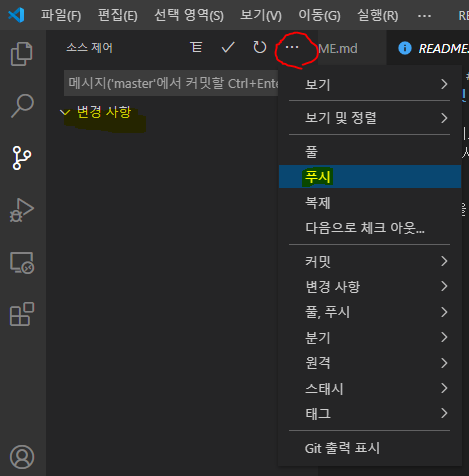Expand the 커밋 submenu
Screen dimensions: 469x476
coord(370,261)
